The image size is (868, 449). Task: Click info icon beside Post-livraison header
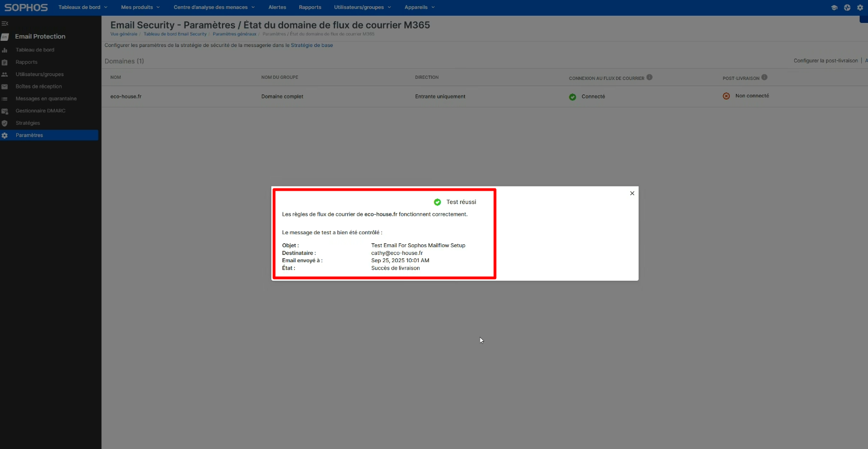[765, 78]
